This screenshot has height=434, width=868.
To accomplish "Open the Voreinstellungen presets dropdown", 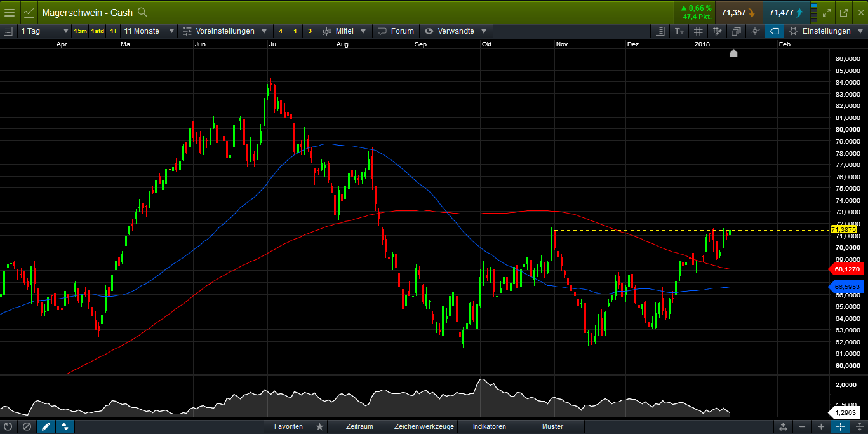I will coord(225,31).
